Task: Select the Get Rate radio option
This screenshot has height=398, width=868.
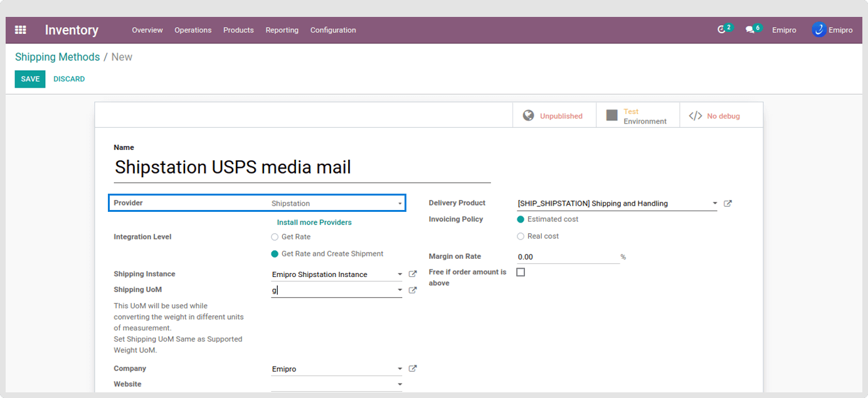Action: pos(275,237)
